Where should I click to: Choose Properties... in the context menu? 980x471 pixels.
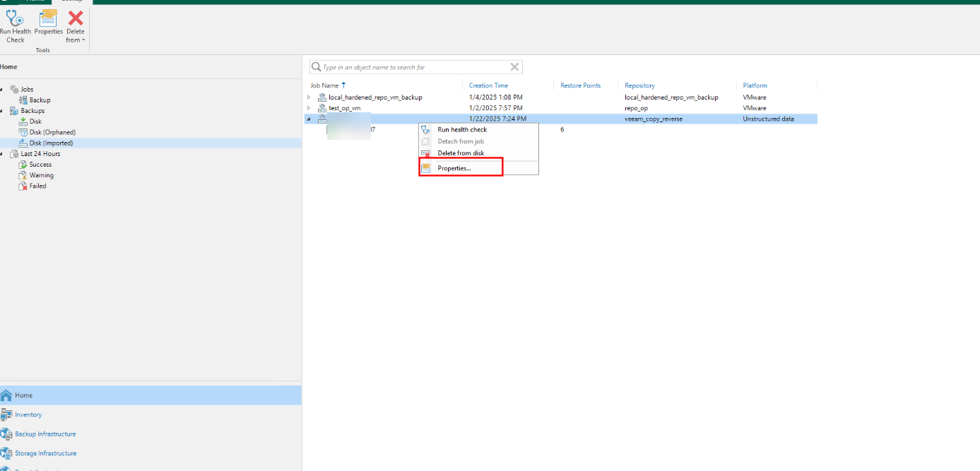pyautogui.click(x=454, y=168)
